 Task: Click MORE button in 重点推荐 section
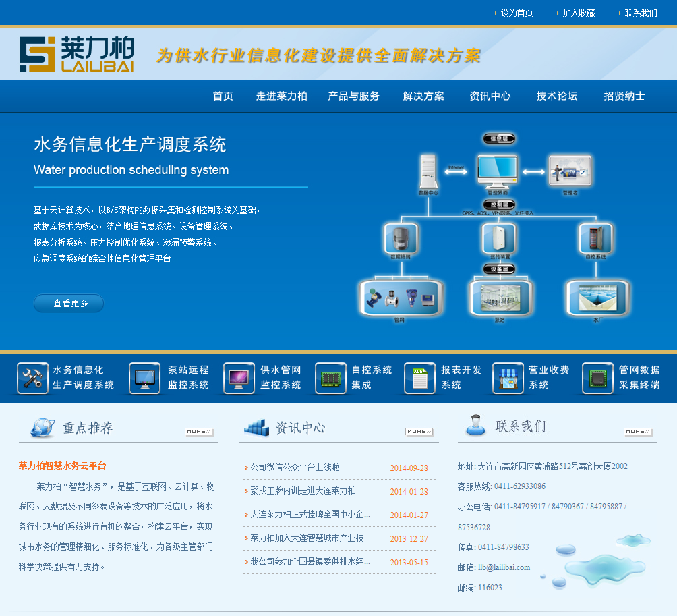[x=199, y=432]
